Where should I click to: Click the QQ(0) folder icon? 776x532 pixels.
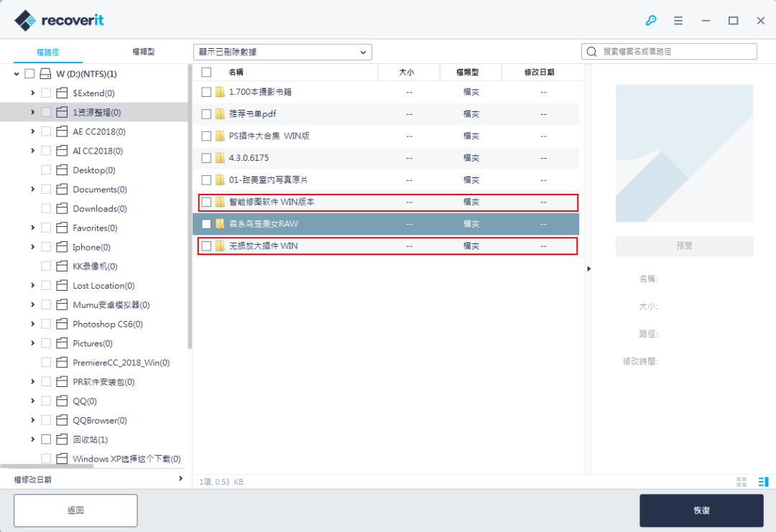[62, 401]
